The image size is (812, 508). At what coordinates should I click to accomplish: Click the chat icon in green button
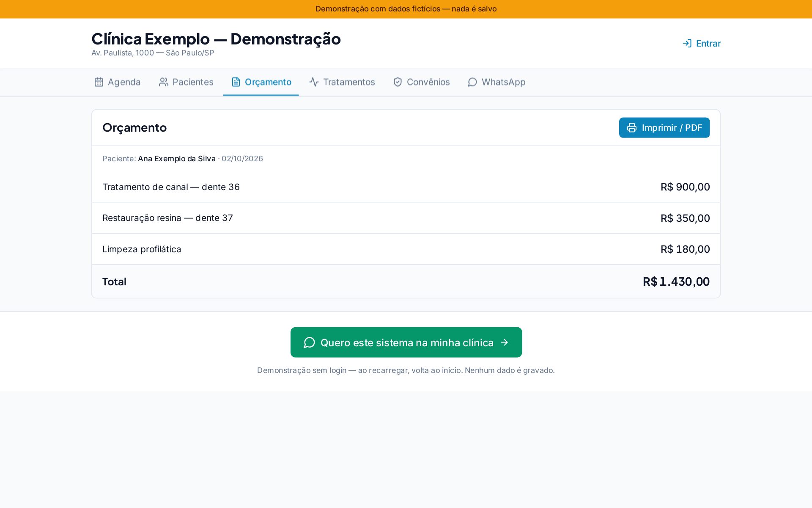point(309,342)
